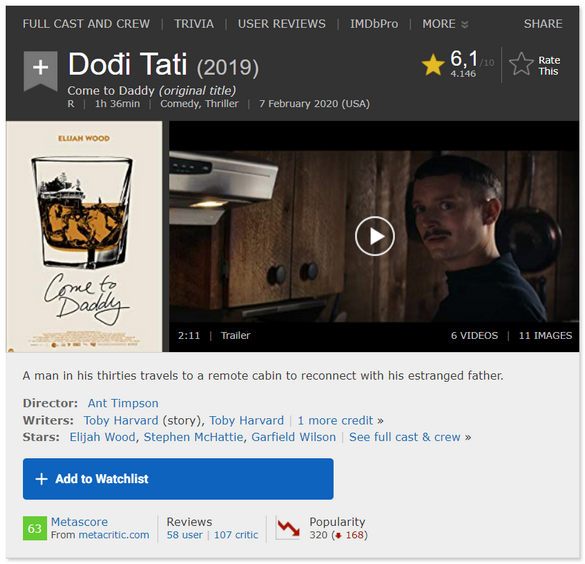Open director Ant Timpson's page
This screenshot has height=564, width=585.
click(x=123, y=403)
